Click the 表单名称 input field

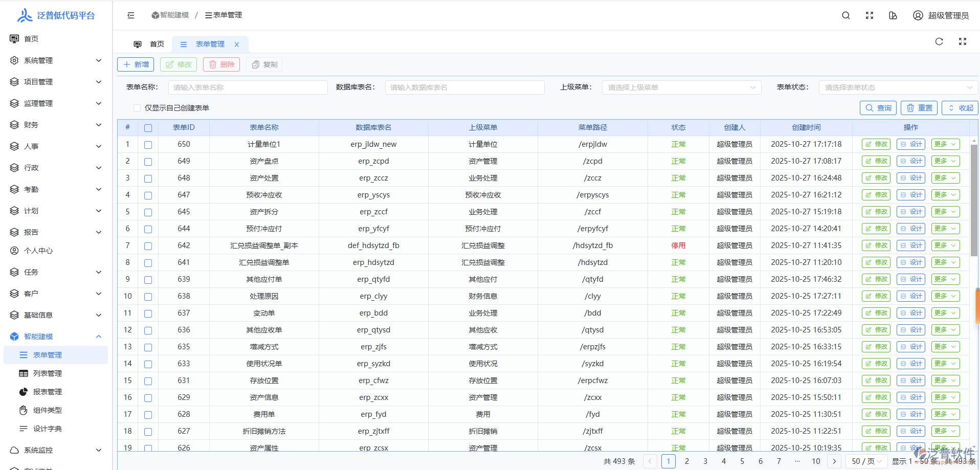click(x=248, y=87)
